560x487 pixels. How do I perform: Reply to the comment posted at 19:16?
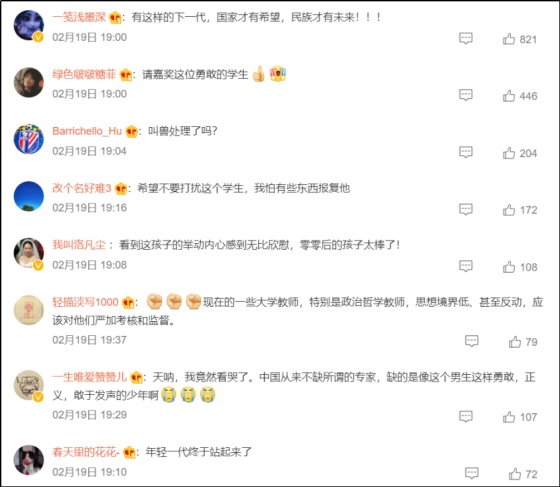click(x=466, y=209)
